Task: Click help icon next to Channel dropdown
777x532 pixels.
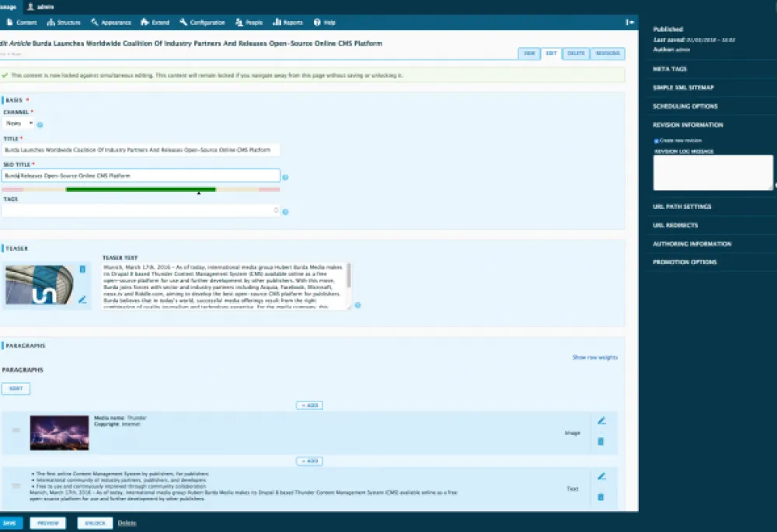Action: point(40,125)
